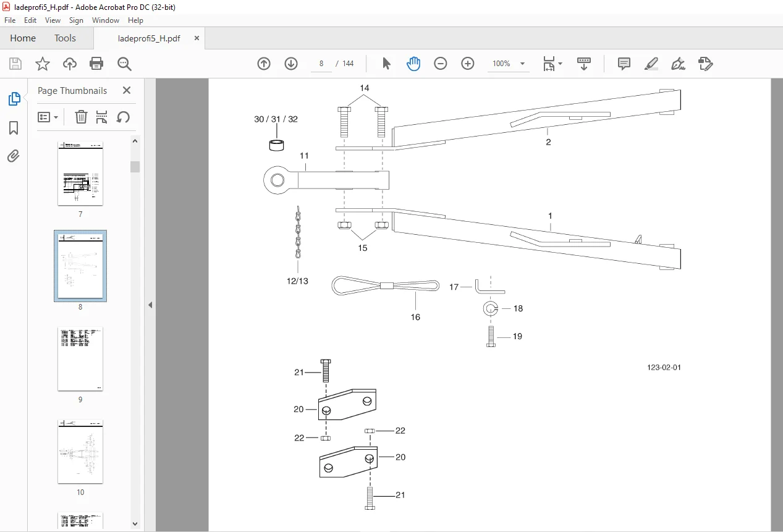Open thumbnail options menu dropdown

coord(48,117)
